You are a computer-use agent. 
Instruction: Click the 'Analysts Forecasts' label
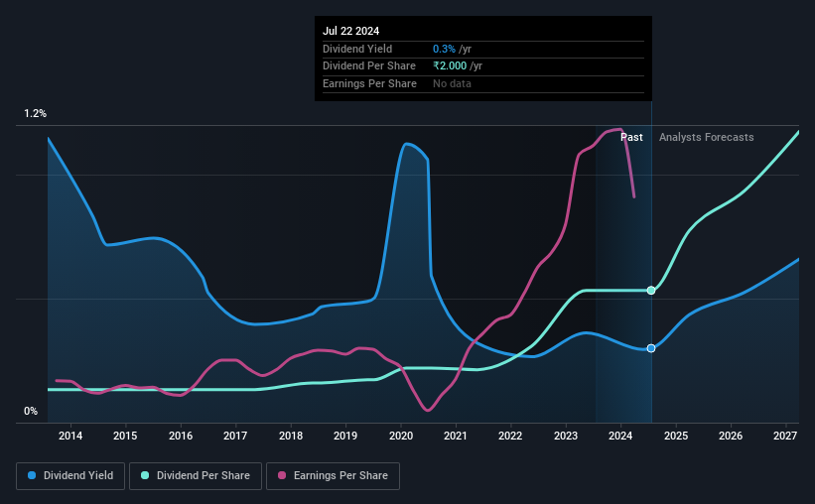point(707,137)
